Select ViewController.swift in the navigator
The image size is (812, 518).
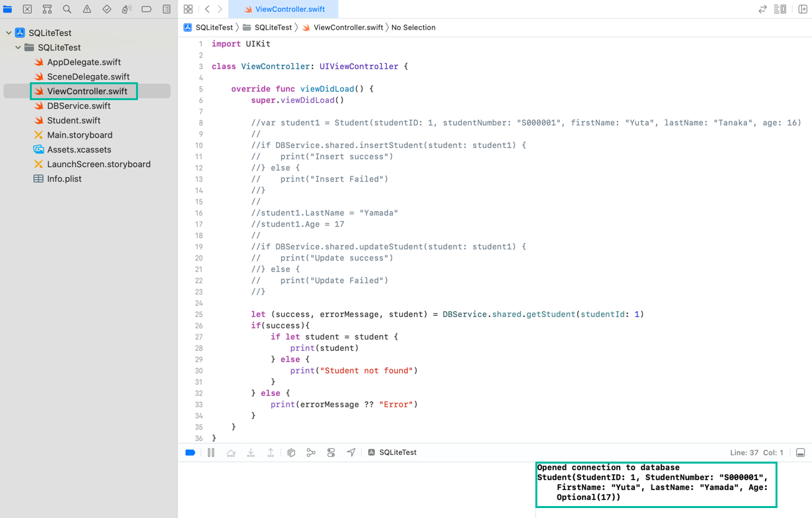pyautogui.click(x=87, y=91)
